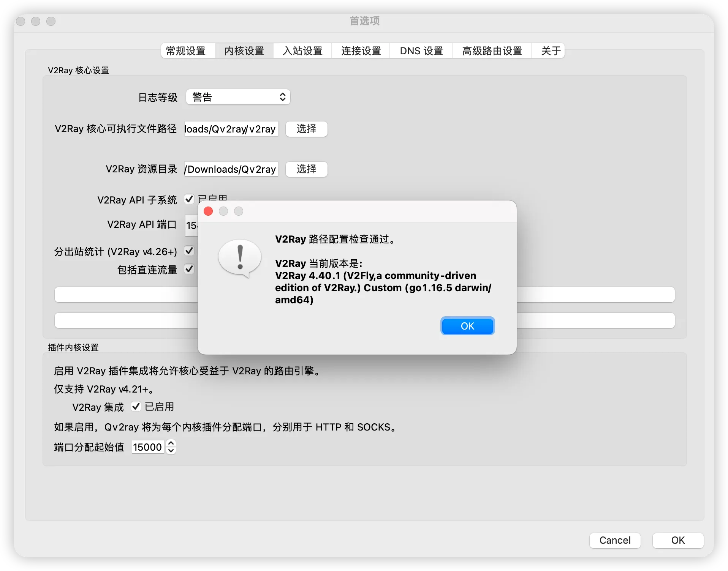
Task: Click 选择 next to V2Ray 资源目录
Action: (306, 169)
